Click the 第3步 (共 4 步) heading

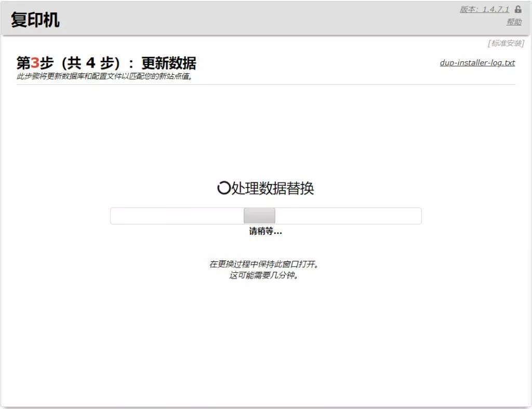point(106,63)
